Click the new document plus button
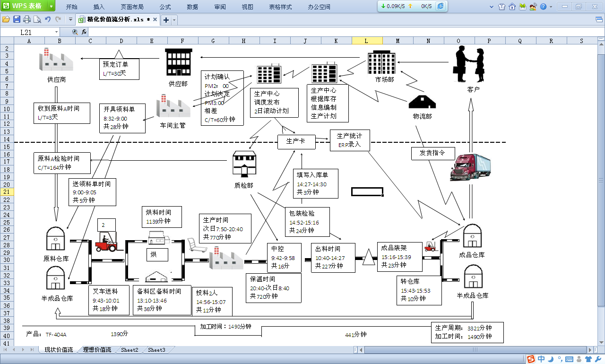Screen dimensions: 605x364 tap(166, 20)
